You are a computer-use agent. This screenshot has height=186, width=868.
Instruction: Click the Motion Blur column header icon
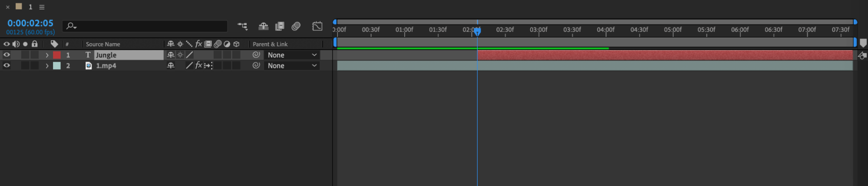[x=218, y=44]
